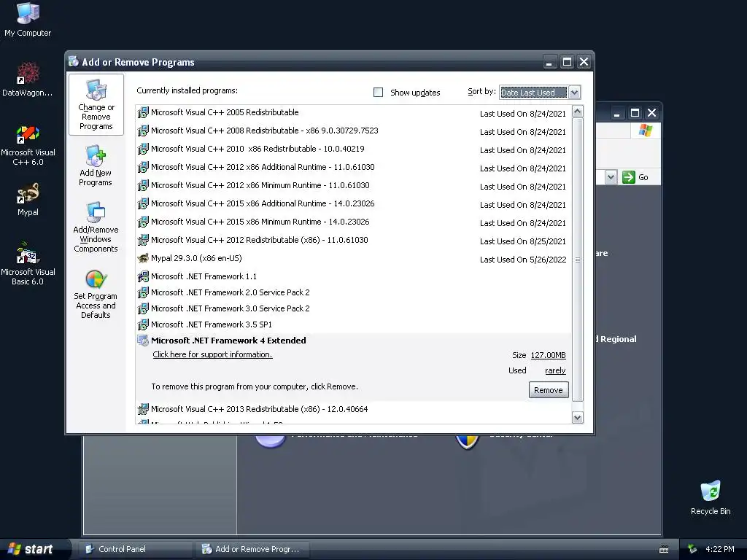
Task: Select Change or Remove Programs sidebar icon
Action: pos(96,104)
